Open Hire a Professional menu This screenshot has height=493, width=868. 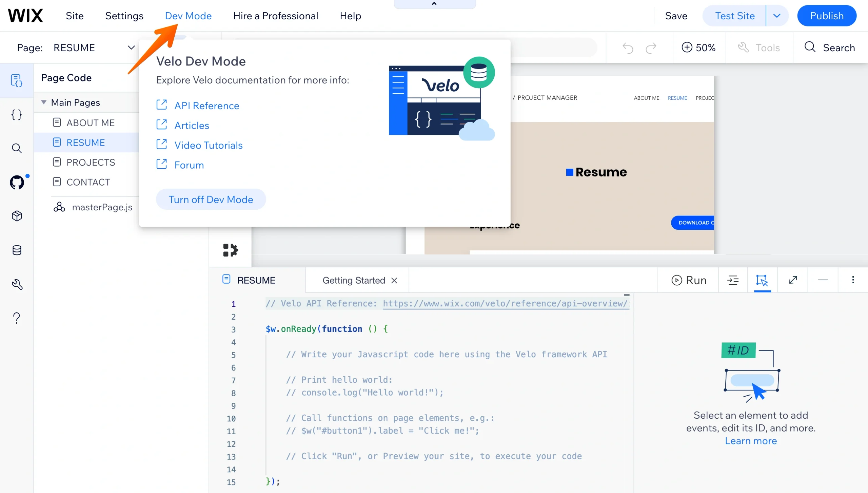276,16
